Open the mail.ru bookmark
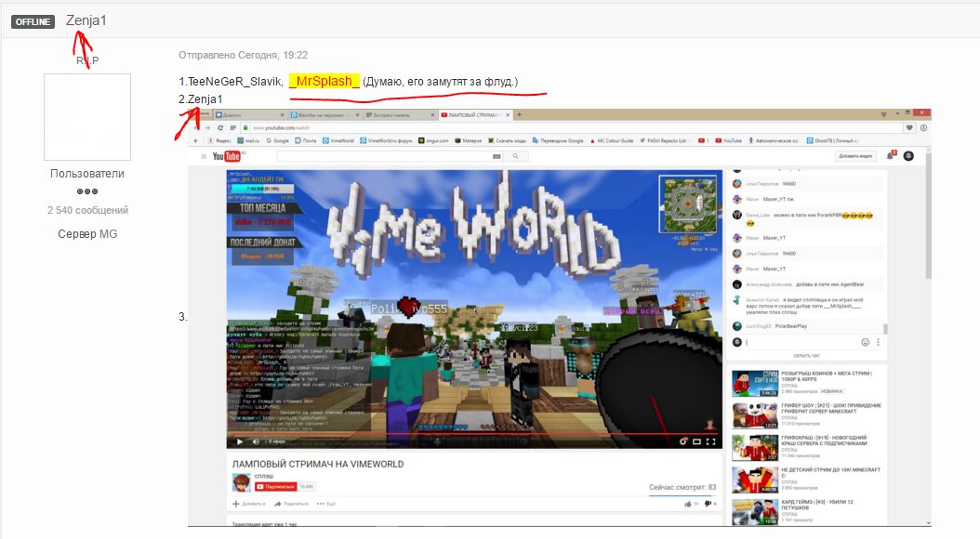The width and height of the screenshot is (980, 539). [x=248, y=140]
